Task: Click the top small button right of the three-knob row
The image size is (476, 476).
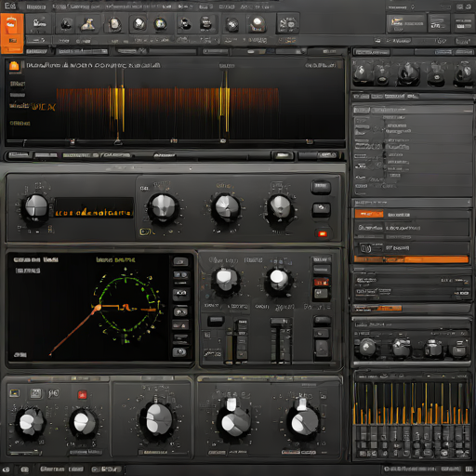Action: (x=321, y=187)
